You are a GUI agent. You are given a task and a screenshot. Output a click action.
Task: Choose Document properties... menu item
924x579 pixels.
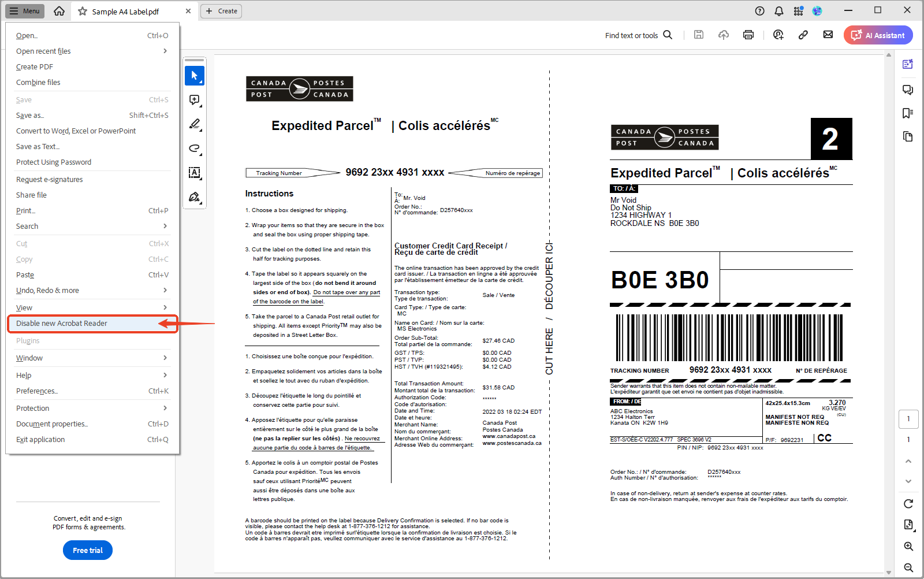pyautogui.click(x=92, y=424)
